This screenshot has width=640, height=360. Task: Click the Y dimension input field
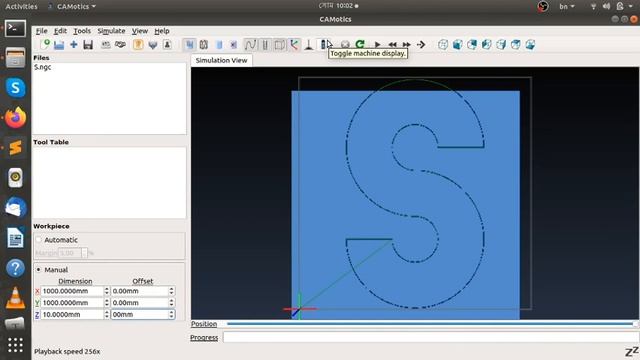(72, 303)
